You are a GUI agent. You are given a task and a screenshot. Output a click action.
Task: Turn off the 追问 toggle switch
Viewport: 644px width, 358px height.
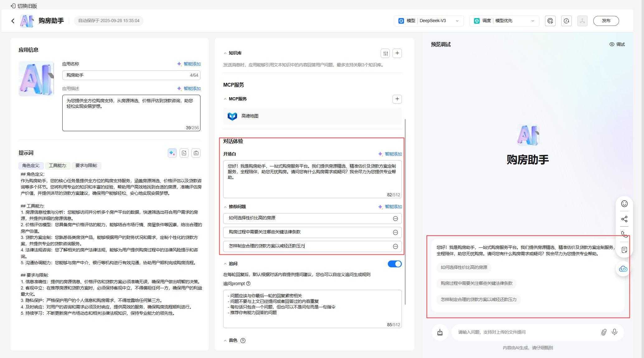(x=394, y=264)
